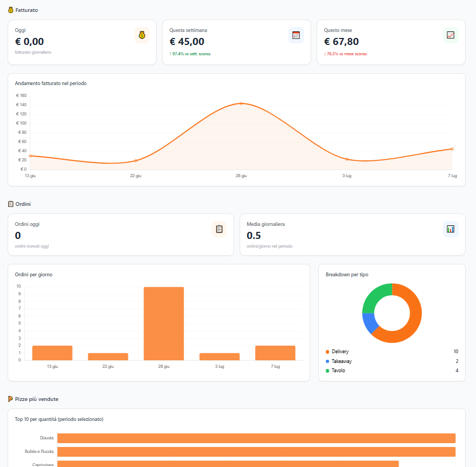
Task: Select the Takeaway legend entry
Action: pos(391,361)
